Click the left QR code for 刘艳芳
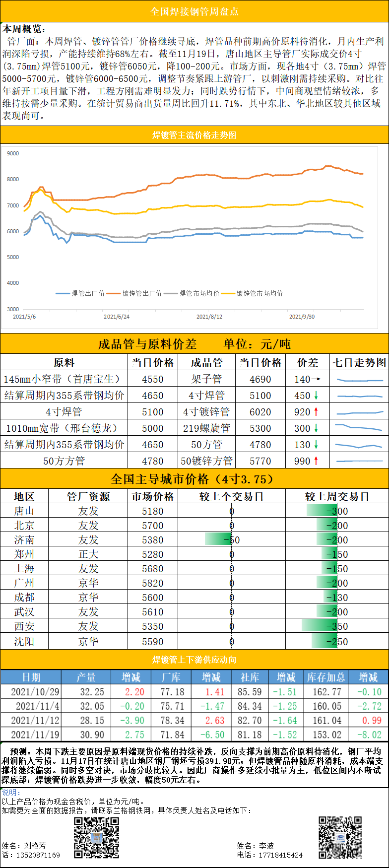The image size is (389, 868). [x=96, y=838]
